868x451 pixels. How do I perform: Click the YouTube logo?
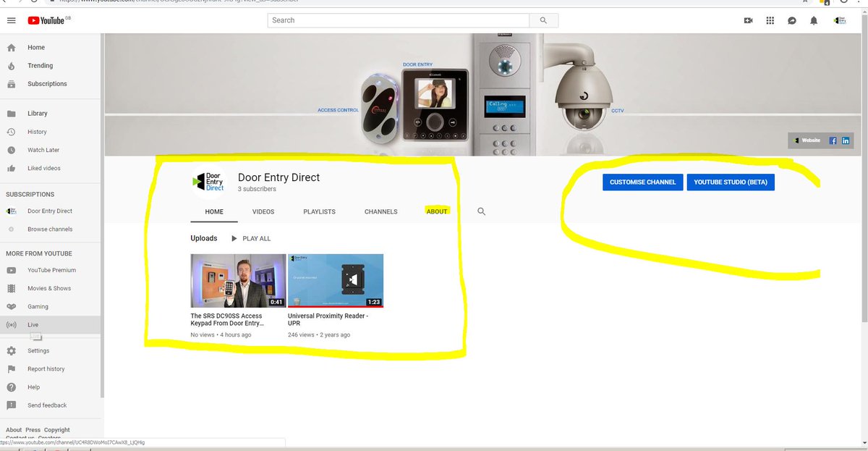pyautogui.click(x=48, y=20)
